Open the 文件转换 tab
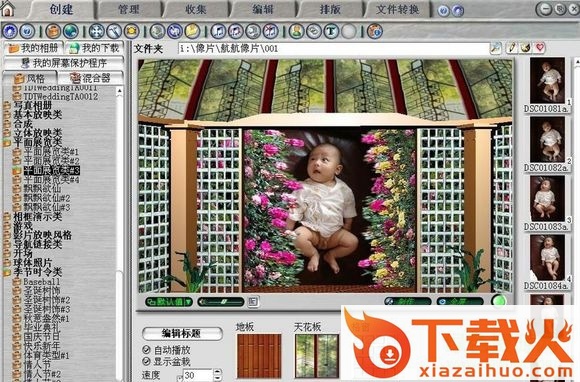580x382 pixels. [x=397, y=9]
